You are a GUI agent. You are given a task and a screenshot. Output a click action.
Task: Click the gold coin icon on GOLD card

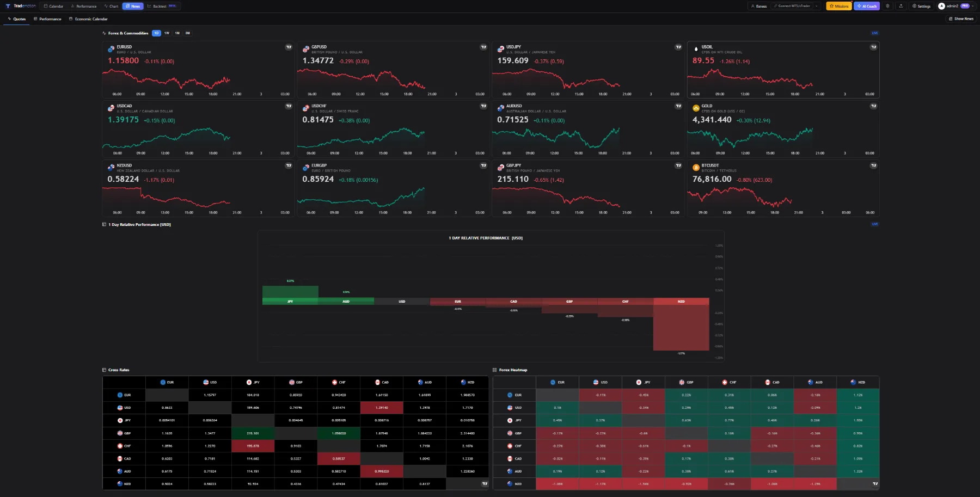coord(696,108)
